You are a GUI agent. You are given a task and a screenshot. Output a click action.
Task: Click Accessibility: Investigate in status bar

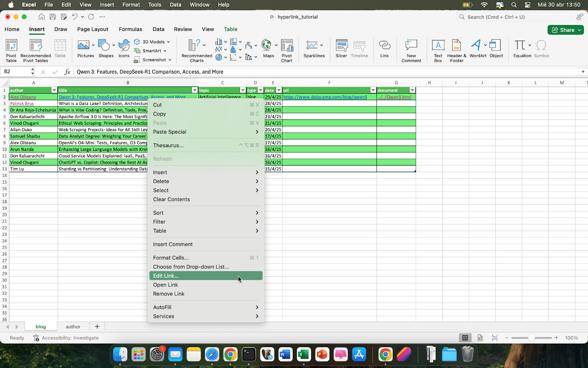[x=66, y=338]
